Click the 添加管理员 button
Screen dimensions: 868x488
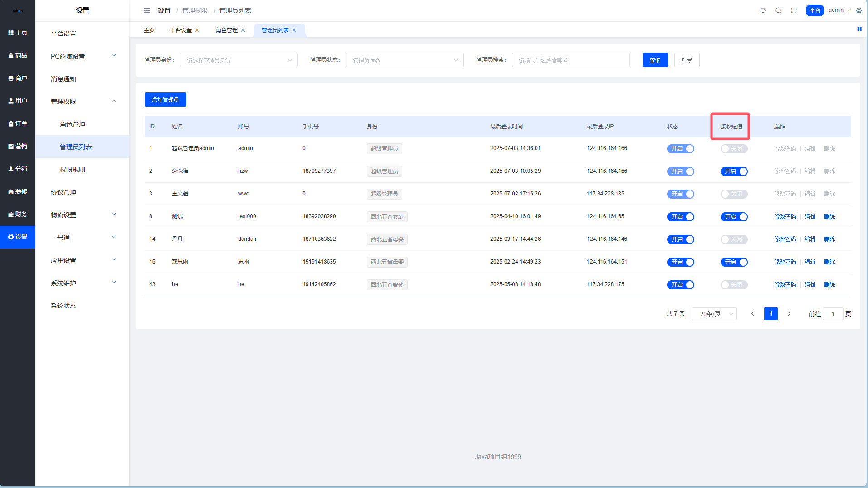click(165, 100)
